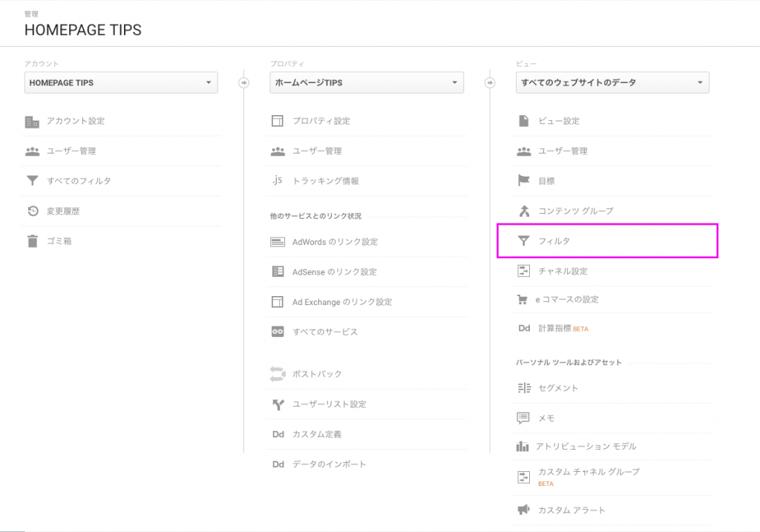Click the funnel icon beside フィルタ

point(523,241)
